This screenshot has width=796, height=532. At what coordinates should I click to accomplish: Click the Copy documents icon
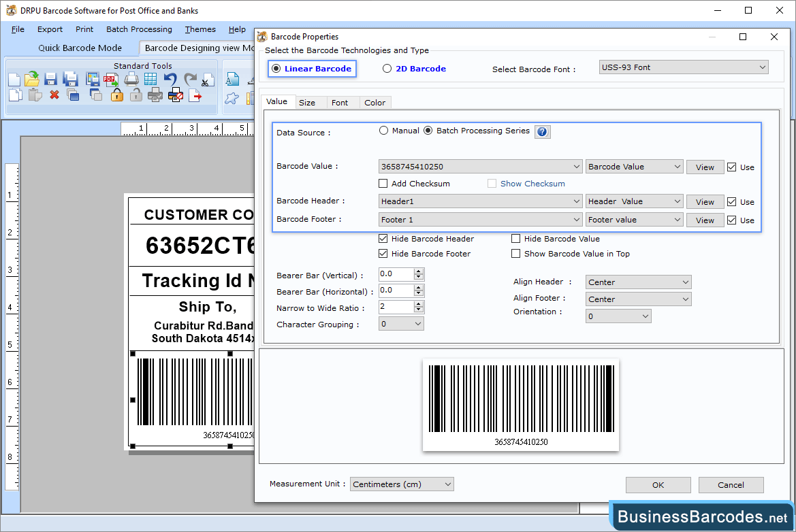pyautogui.click(x=16, y=95)
